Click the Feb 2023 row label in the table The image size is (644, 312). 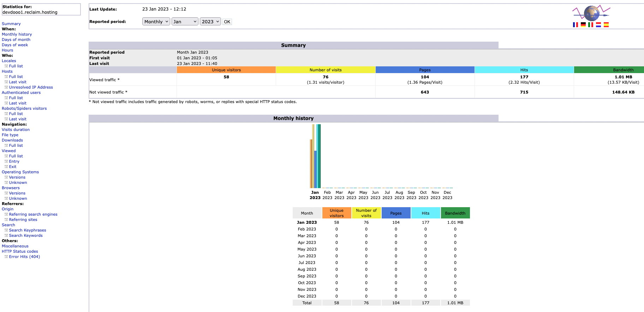(x=307, y=229)
